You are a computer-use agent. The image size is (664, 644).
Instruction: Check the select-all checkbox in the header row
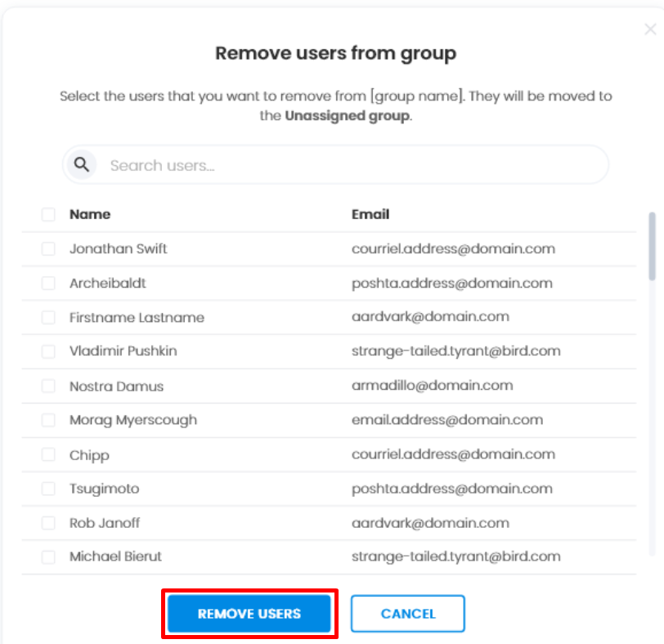click(47, 214)
